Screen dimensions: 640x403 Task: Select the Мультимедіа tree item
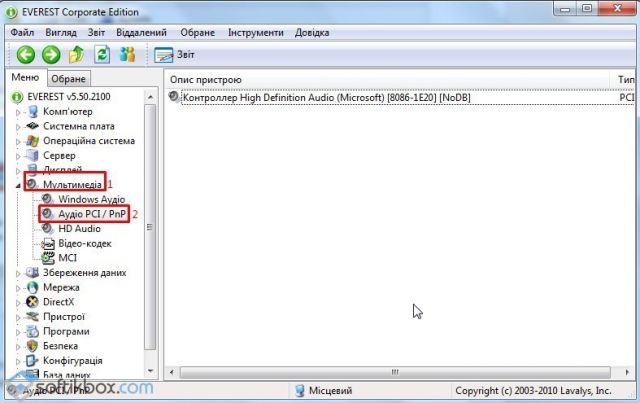tap(72, 185)
